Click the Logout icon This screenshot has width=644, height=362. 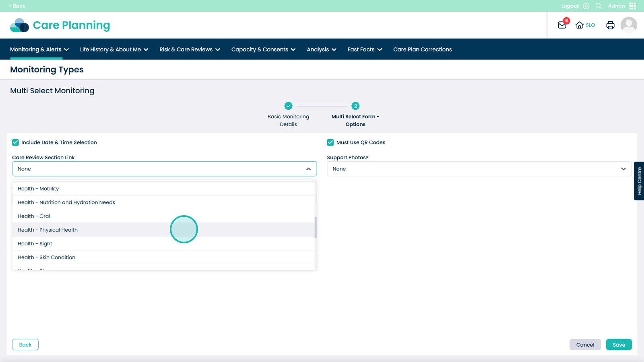point(586,6)
